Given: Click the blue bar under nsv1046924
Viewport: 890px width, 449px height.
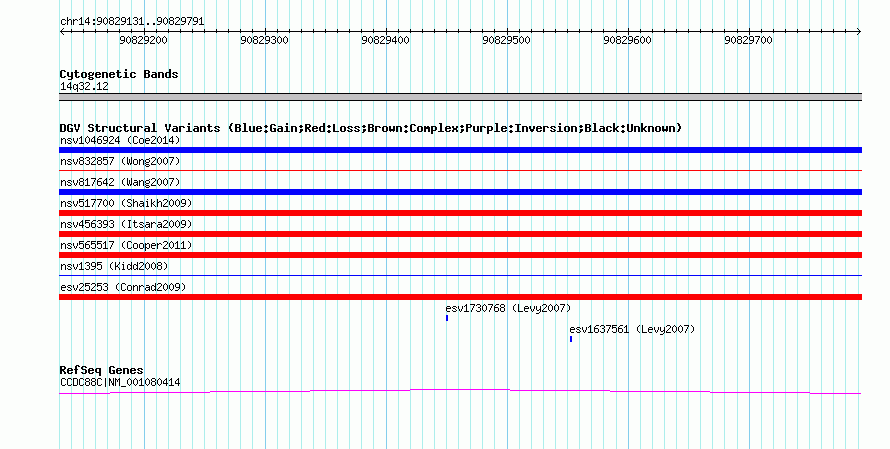Looking at the screenshot, I should (x=460, y=150).
